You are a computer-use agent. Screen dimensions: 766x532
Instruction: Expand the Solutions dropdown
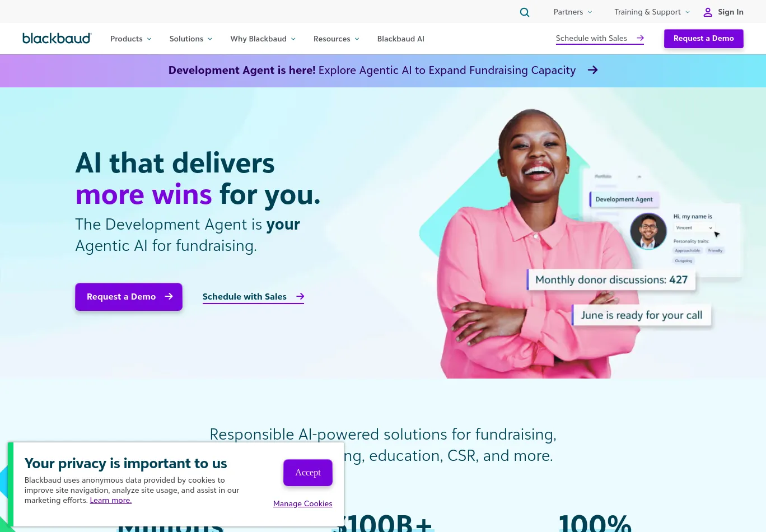pos(191,39)
